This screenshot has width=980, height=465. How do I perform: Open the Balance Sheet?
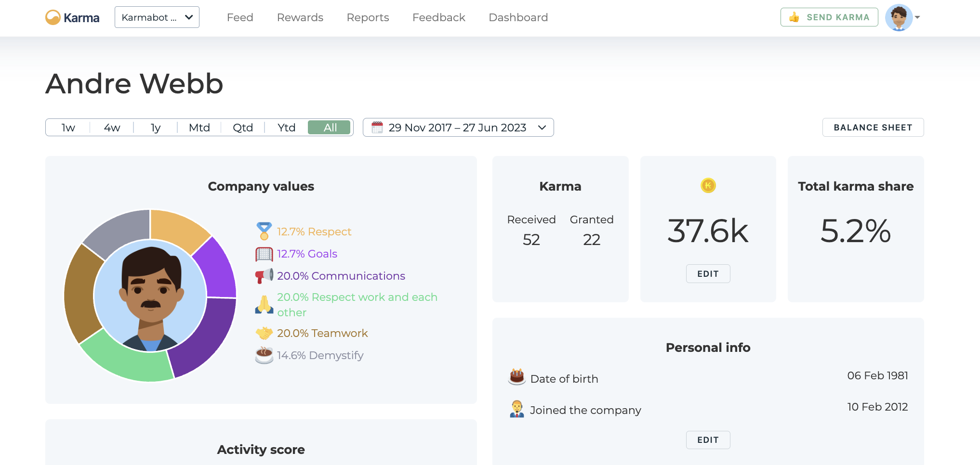pyautogui.click(x=873, y=127)
